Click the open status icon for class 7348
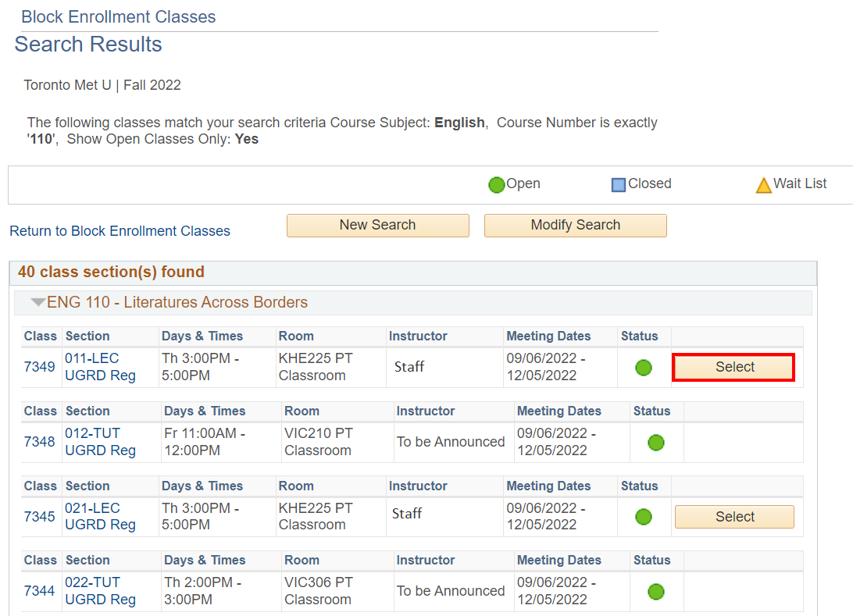This screenshot has height=616, width=853. 656,443
